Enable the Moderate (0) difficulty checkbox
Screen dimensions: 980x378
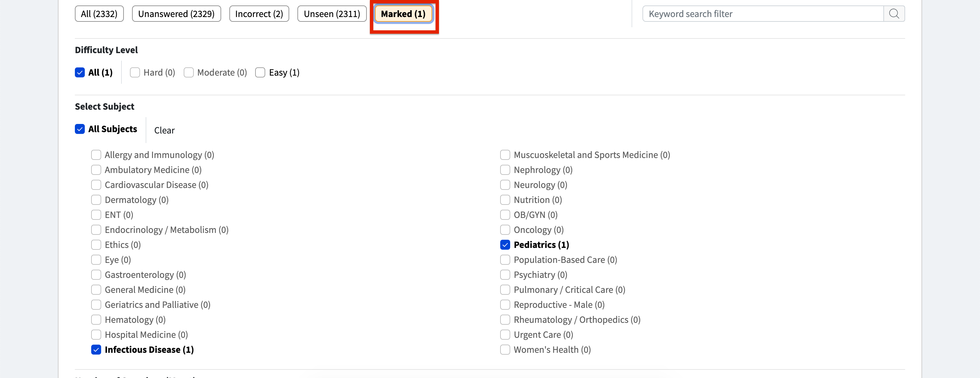point(189,72)
